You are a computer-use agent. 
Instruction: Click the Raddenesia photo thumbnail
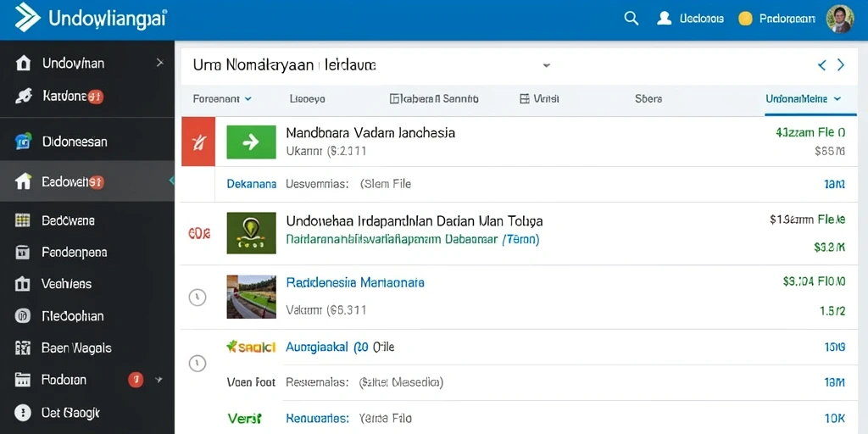click(251, 297)
